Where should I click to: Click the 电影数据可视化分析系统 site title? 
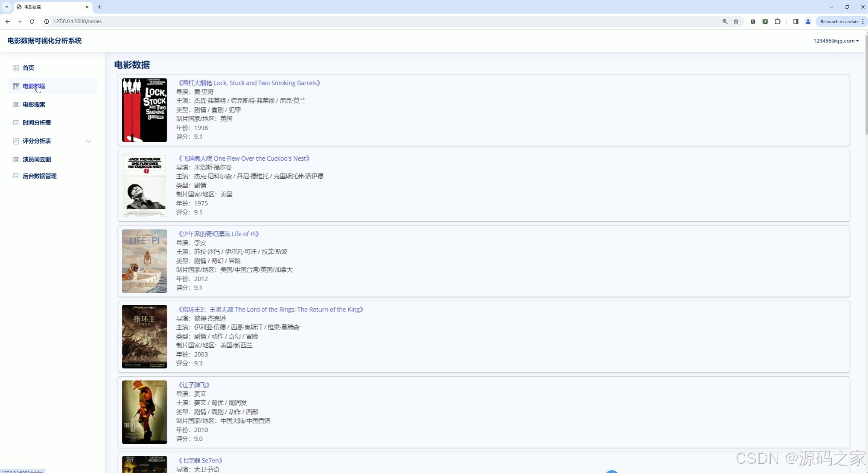click(x=44, y=41)
